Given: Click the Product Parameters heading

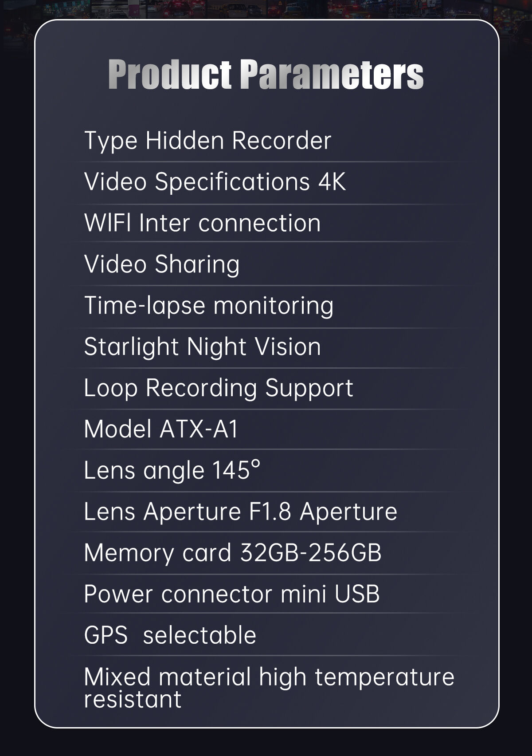Looking at the screenshot, I should point(266,74).
